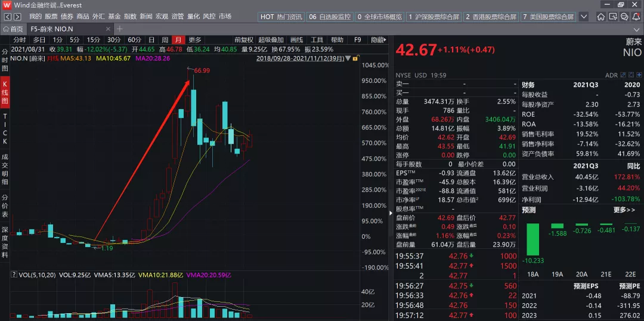Open the 债券 menu
644x321 pixels.
point(67,17)
